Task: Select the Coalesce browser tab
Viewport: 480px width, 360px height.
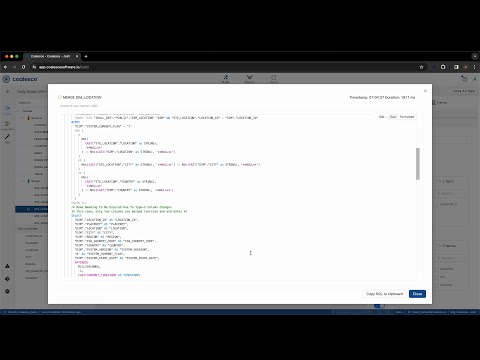Action: click(51, 56)
